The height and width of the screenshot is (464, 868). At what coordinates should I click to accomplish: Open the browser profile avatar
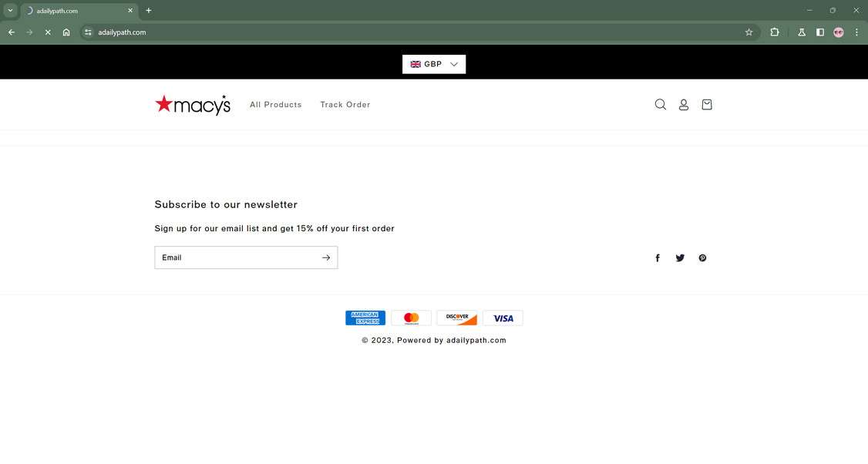(x=838, y=32)
